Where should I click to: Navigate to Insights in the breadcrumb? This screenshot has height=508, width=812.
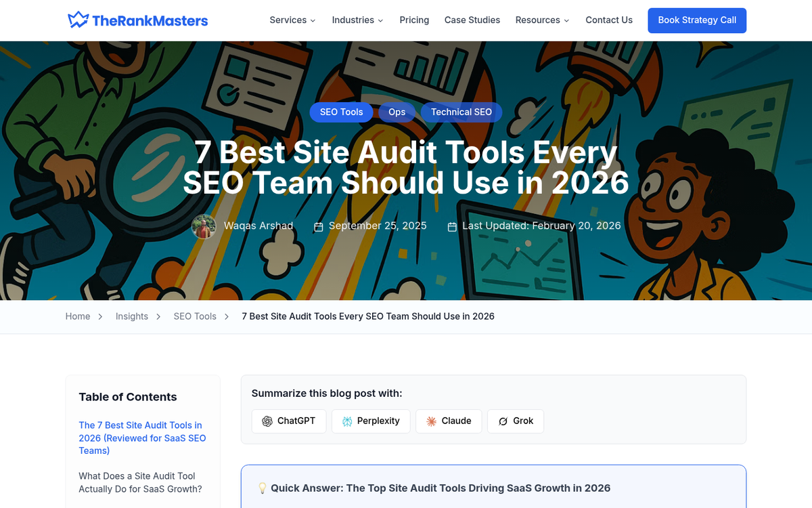pyautogui.click(x=132, y=316)
